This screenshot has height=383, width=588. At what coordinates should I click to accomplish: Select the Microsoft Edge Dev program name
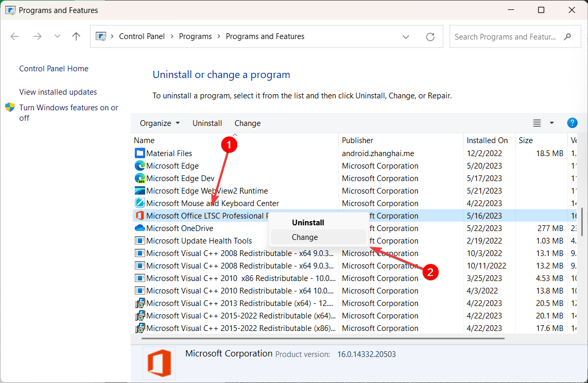181,178
